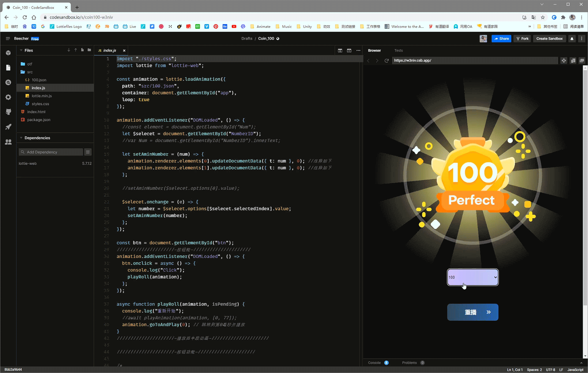588x373 pixels.
Task: Open the Console tab at bottom
Action: (x=374, y=363)
